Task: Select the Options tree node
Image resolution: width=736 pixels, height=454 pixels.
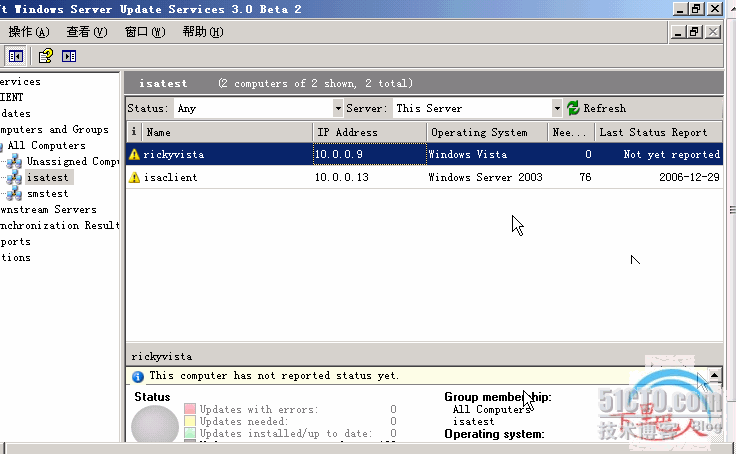Action: 15,258
